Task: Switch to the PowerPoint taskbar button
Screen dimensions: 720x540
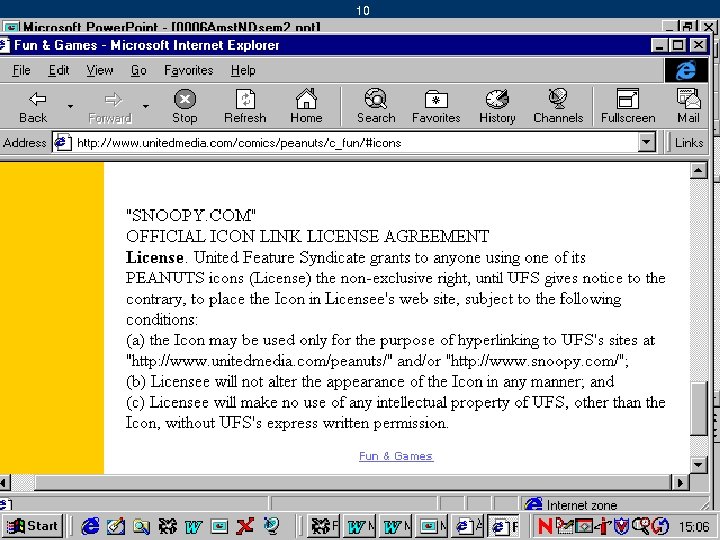Action: pos(432,526)
